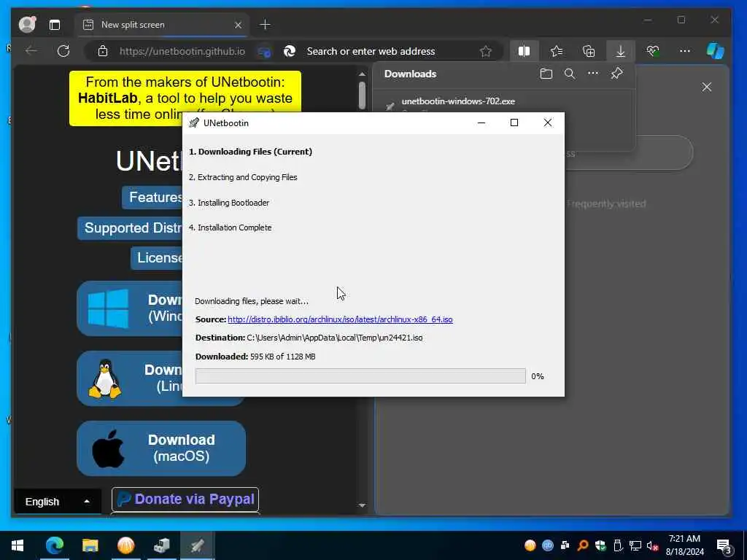Click the unetbootin.github.io address field
This screenshot has height=560, width=747.
(182, 51)
